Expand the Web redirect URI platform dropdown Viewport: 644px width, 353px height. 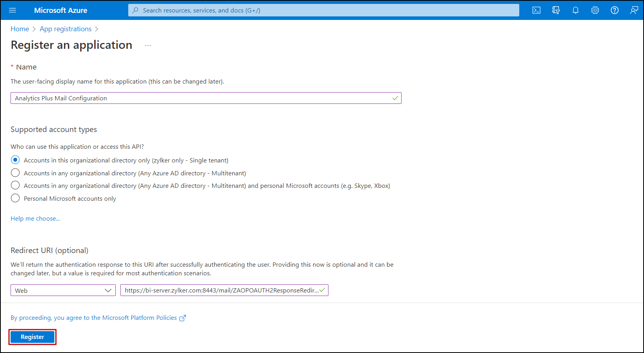click(x=109, y=290)
